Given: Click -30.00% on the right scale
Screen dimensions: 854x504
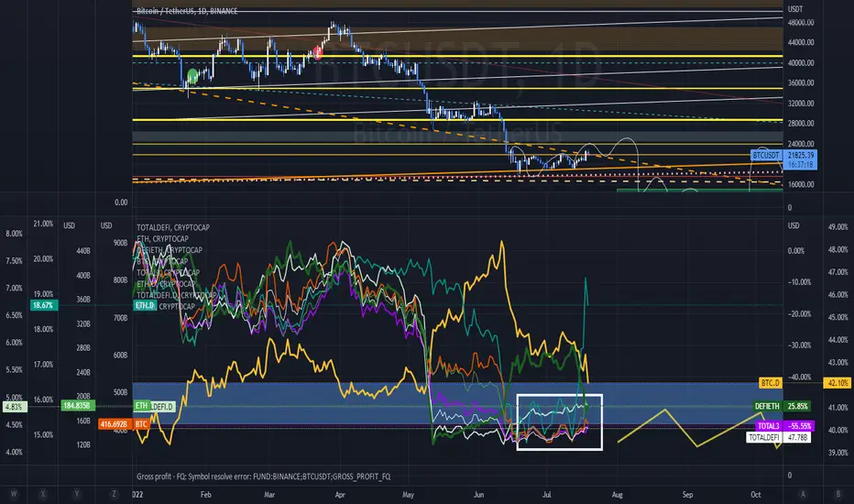Looking at the screenshot, I should (x=799, y=345).
